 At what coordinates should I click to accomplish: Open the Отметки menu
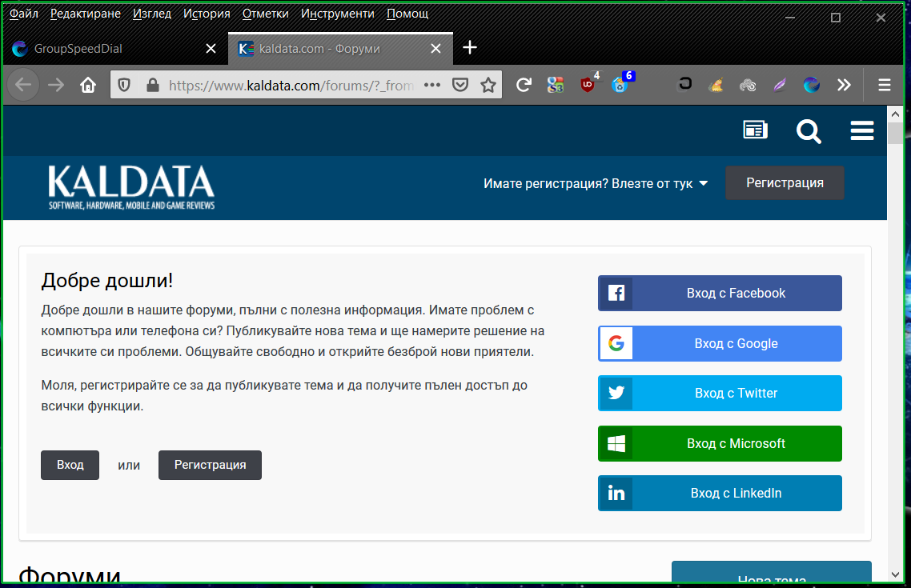coord(266,14)
